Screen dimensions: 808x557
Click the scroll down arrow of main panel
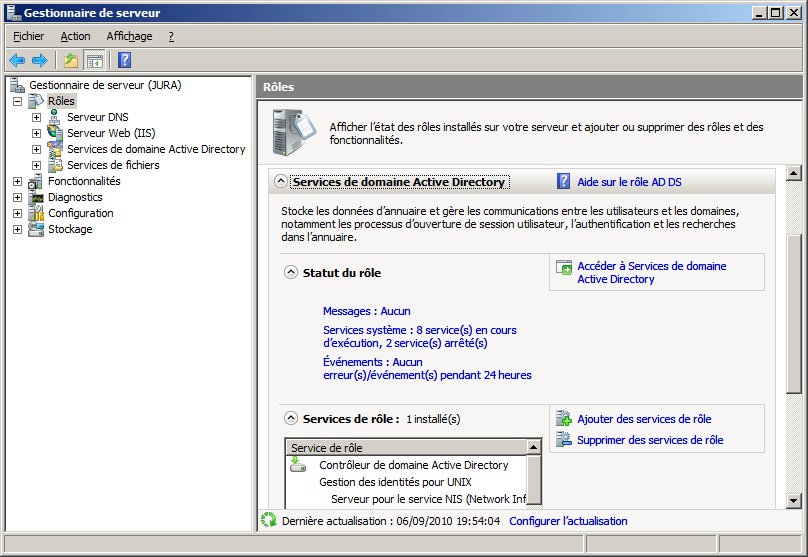(794, 500)
